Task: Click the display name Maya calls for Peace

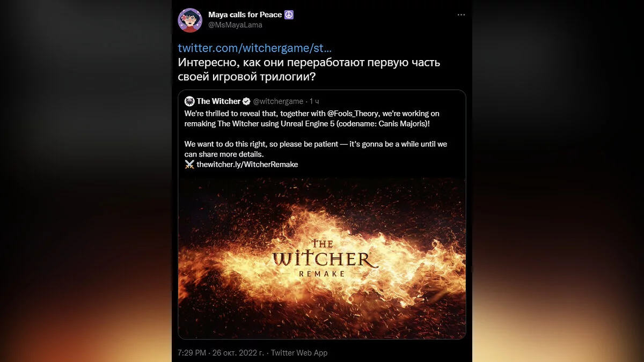Action: click(245, 15)
